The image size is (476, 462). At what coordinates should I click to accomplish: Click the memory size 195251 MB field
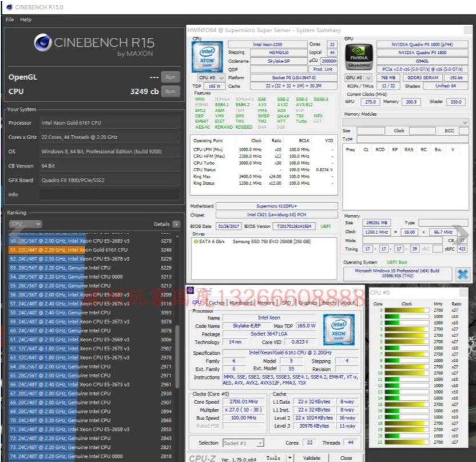click(376, 223)
